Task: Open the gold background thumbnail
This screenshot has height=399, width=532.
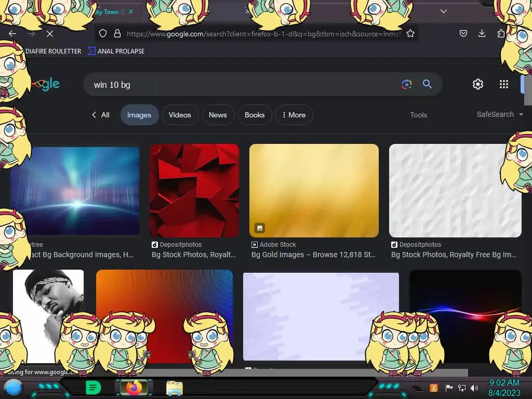Action: click(x=314, y=190)
